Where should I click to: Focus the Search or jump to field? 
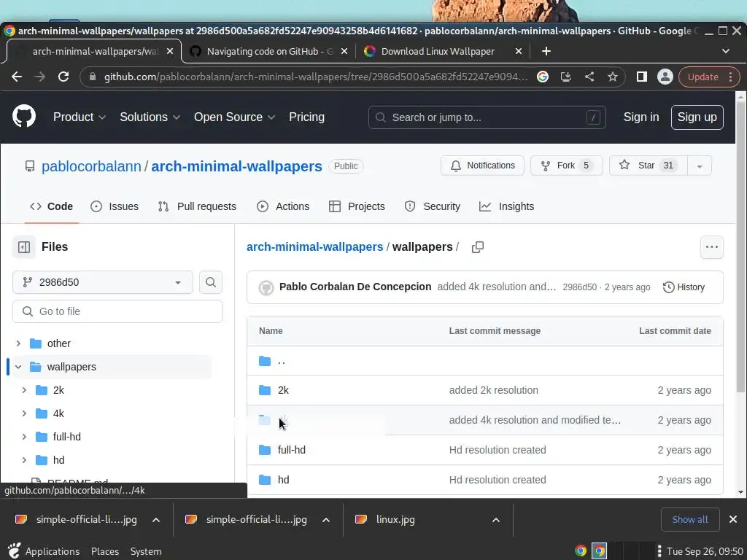coord(487,117)
